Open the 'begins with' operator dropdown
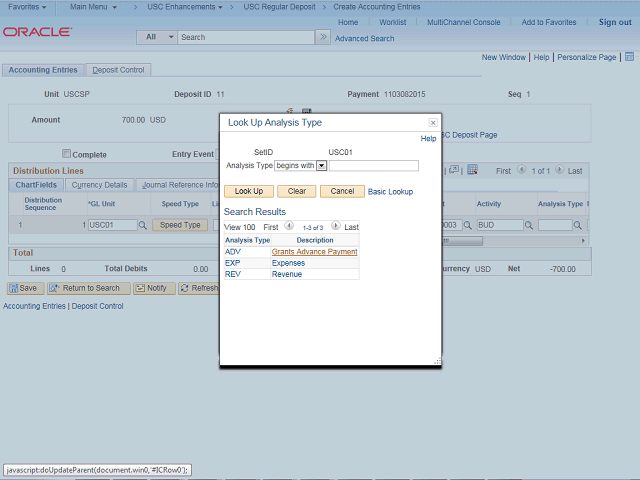 322,166
